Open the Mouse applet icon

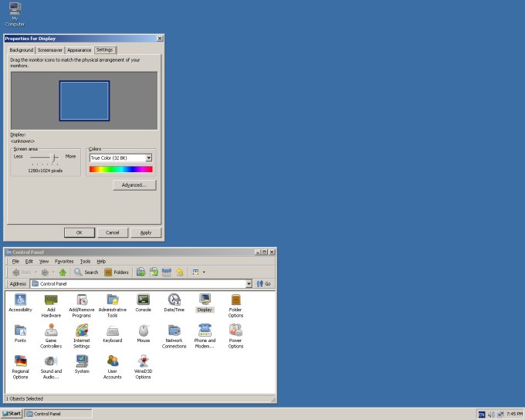144,334
